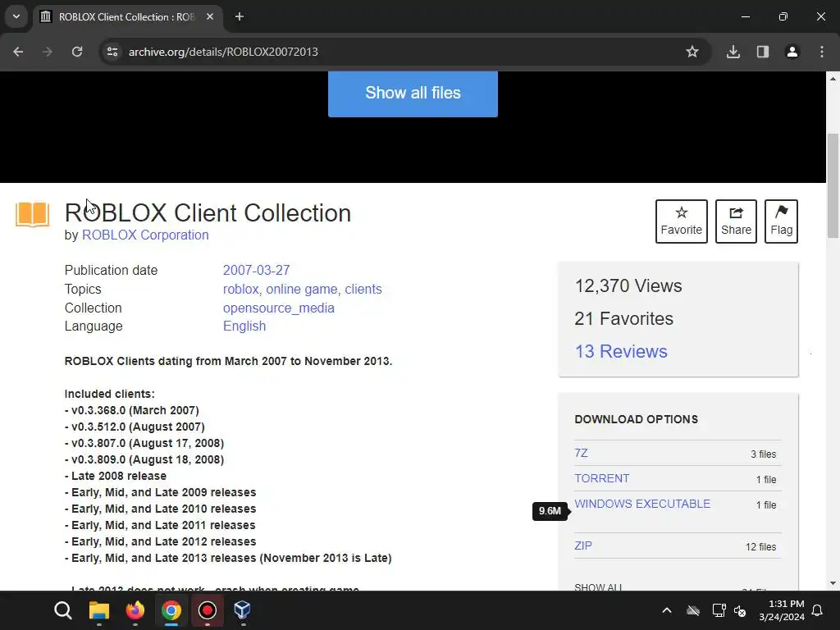Image resolution: width=840 pixels, height=630 pixels.
Task: Click the Share button
Action: (736, 221)
